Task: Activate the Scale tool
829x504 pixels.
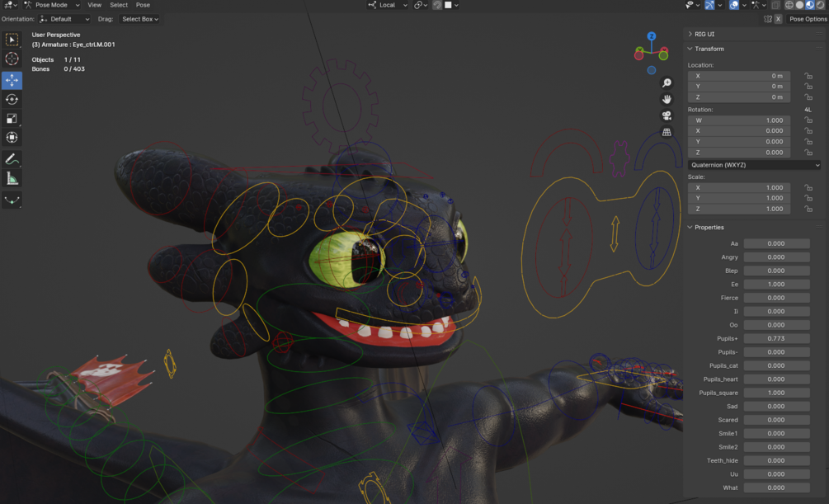Action: (x=12, y=118)
